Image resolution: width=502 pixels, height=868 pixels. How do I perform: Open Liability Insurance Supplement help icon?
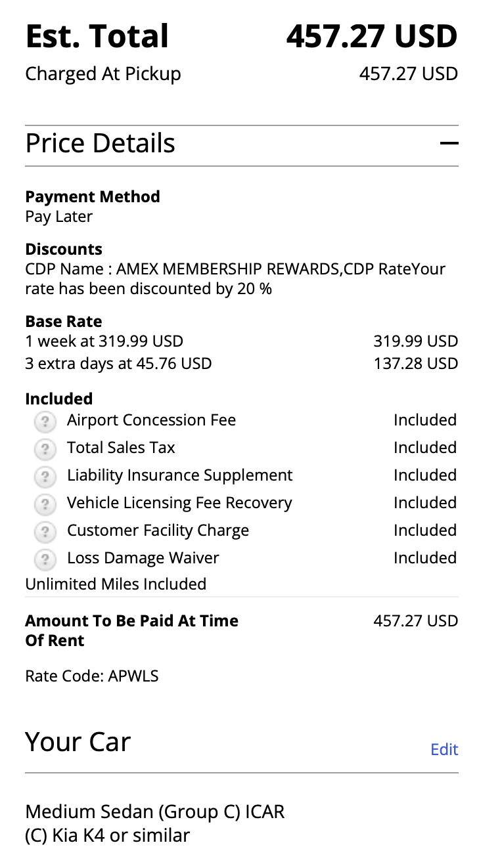pyautogui.click(x=45, y=476)
